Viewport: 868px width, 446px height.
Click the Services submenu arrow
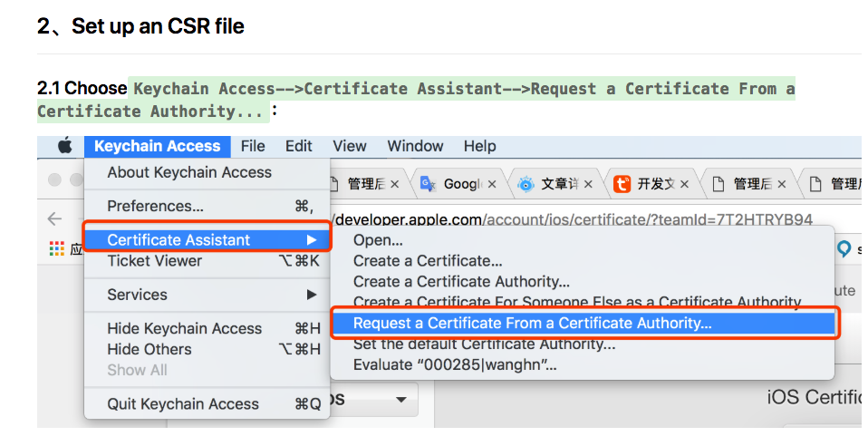(313, 295)
